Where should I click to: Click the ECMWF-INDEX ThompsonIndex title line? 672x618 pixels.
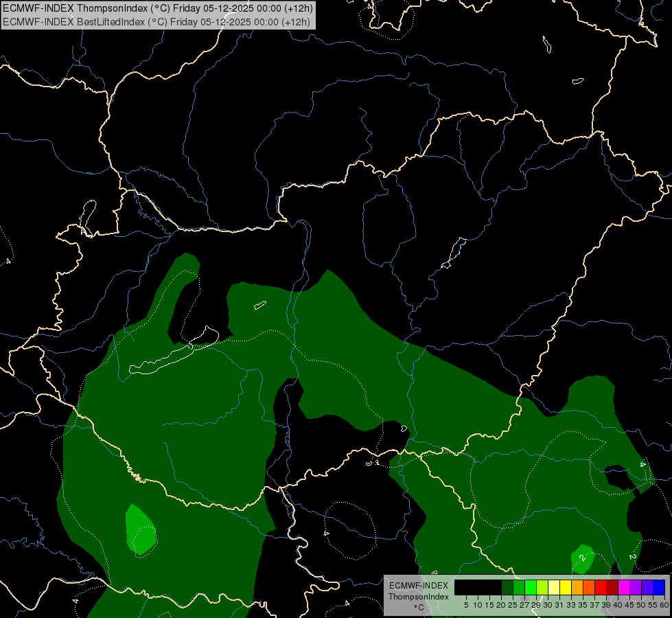click(x=158, y=8)
